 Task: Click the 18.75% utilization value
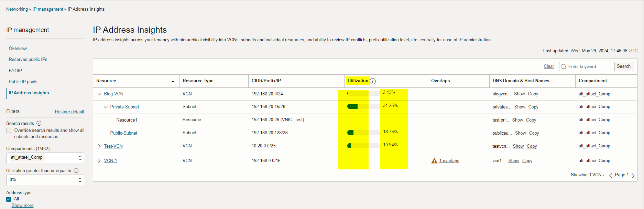[x=390, y=132]
